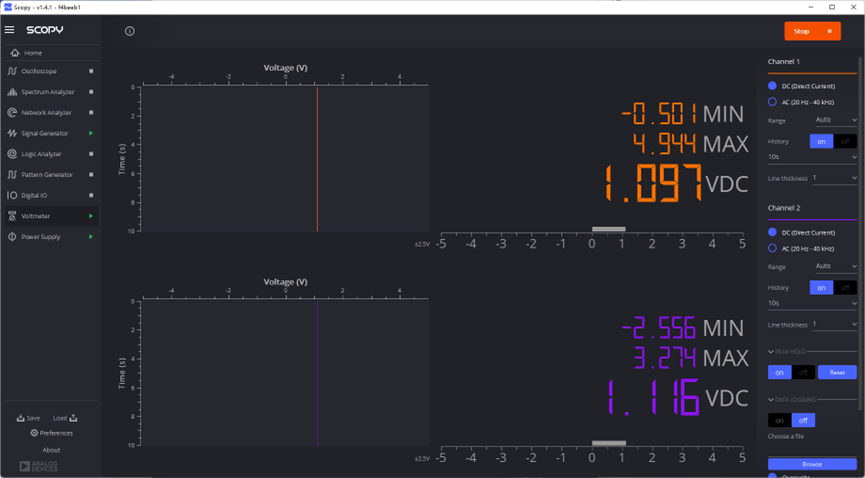Screen dimensions: 865x478
Task: Click Channel 2 voltage range bar indicator
Action: click(x=609, y=443)
